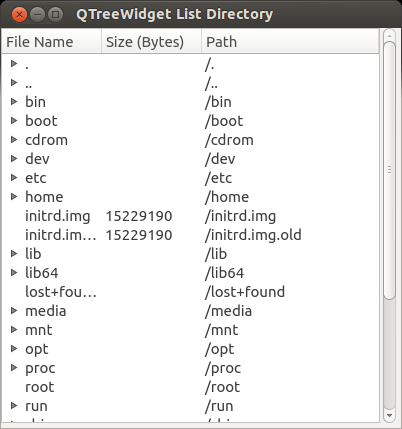The width and height of the screenshot is (402, 429).
Task: Select the media name text
Action: (46, 311)
